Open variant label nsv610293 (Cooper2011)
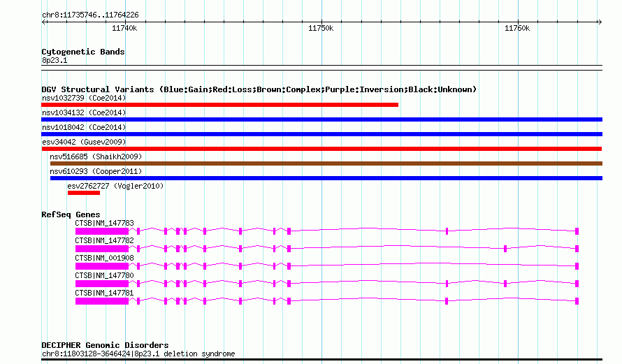Screen dimensions: 622x364 coord(96,171)
